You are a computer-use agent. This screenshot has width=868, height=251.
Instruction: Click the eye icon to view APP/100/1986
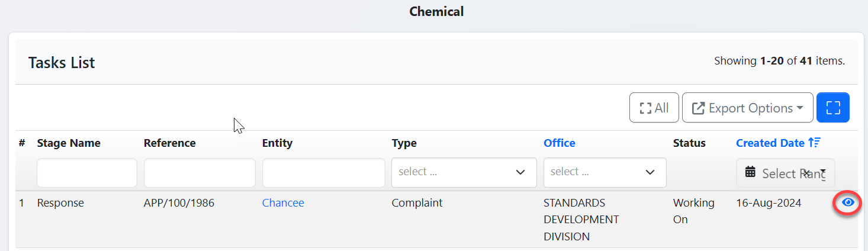click(x=848, y=203)
